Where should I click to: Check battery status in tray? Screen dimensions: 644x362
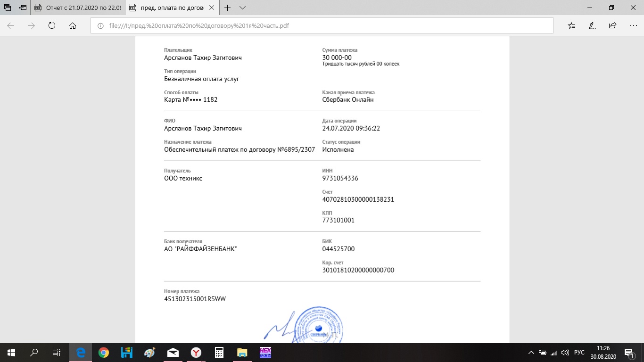[543, 353]
